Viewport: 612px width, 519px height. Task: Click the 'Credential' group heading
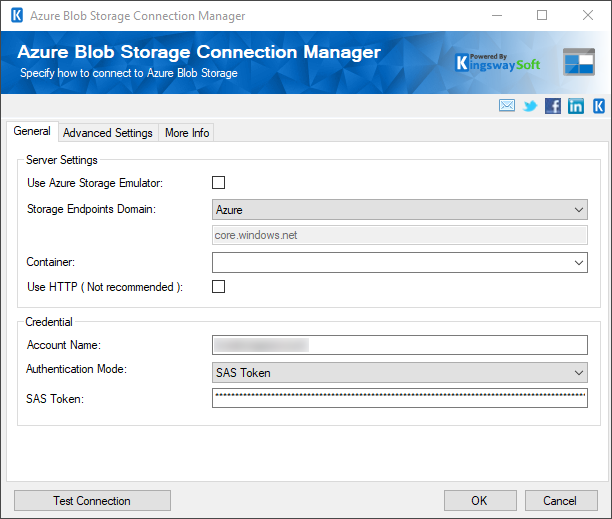49,322
